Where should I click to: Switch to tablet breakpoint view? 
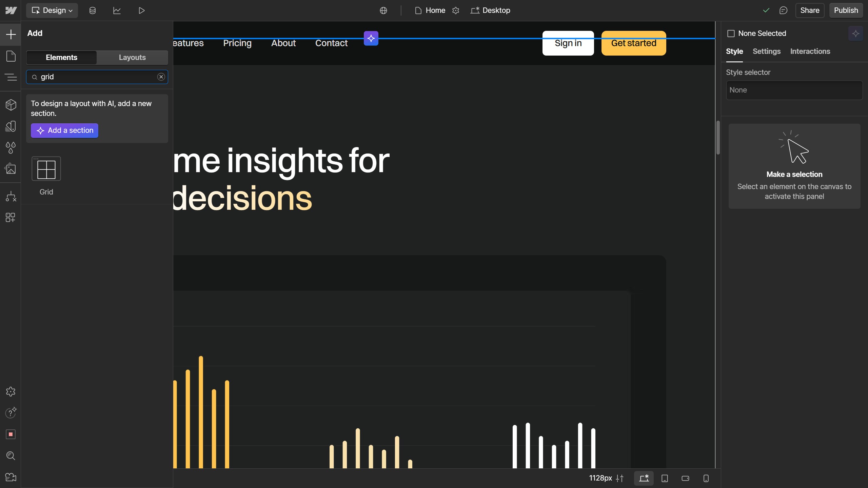click(665, 478)
